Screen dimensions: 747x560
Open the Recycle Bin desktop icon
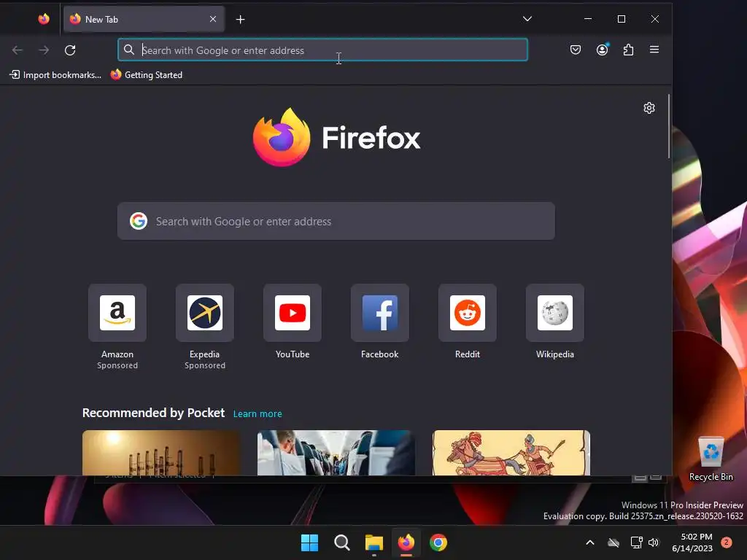[711, 459]
